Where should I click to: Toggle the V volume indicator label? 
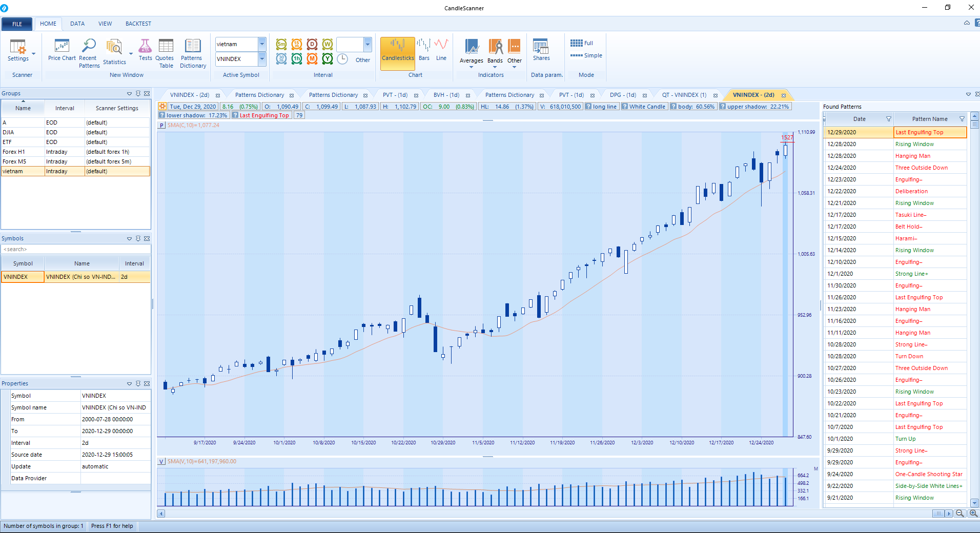coord(162,461)
